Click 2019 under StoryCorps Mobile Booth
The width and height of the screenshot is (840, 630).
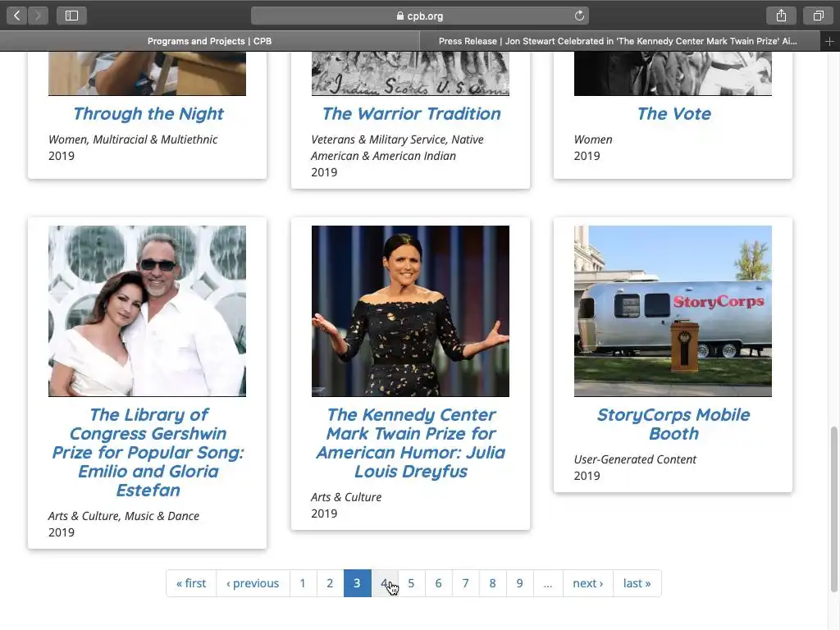point(587,476)
